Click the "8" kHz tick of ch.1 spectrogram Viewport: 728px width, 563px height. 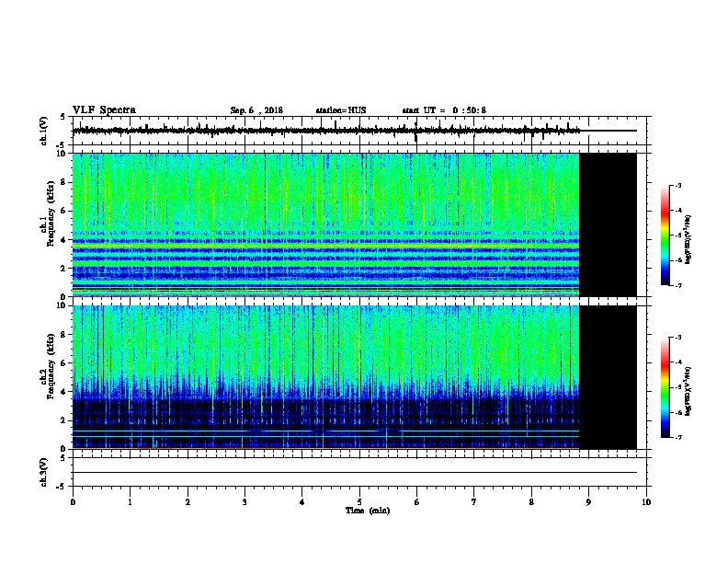pyautogui.click(x=63, y=182)
